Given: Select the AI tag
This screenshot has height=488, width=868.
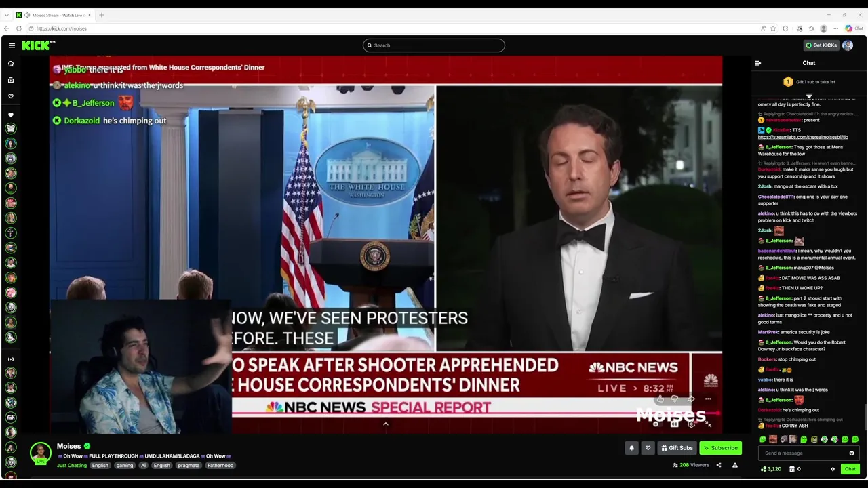Looking at the screenshot, I should tap(143, 466).
